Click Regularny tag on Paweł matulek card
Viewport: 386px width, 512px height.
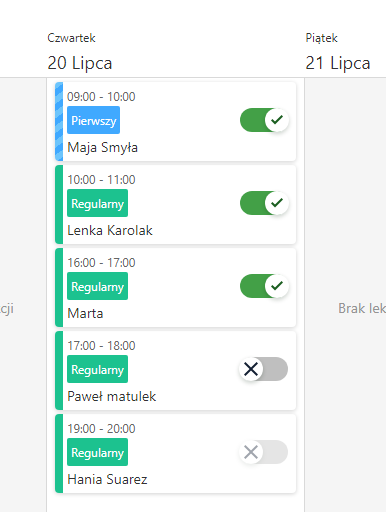coord(97,369)
